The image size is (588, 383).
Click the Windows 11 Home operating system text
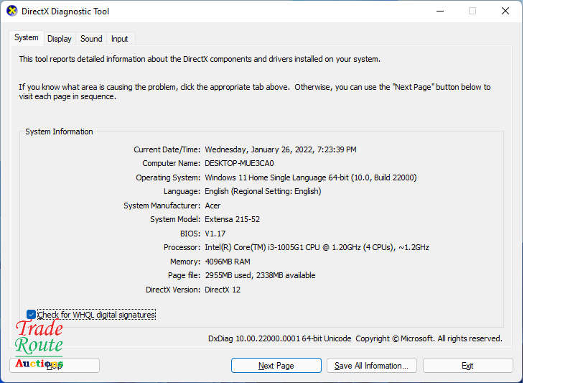(310, 177)
